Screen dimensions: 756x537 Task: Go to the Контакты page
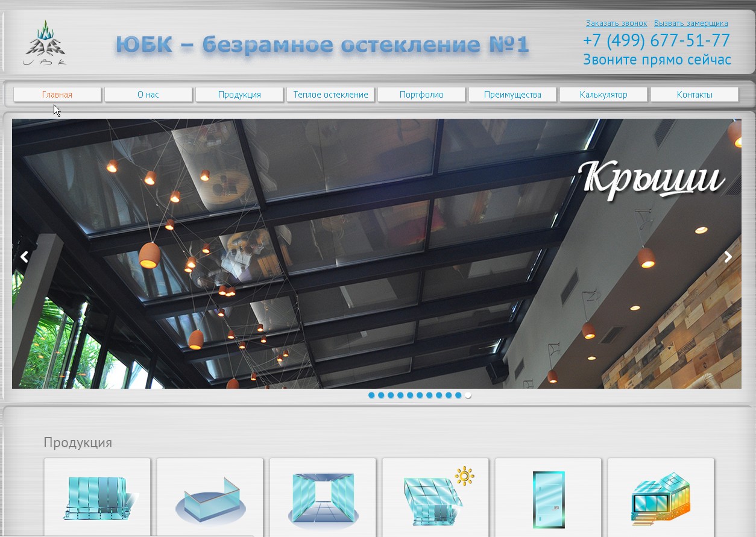695,95
